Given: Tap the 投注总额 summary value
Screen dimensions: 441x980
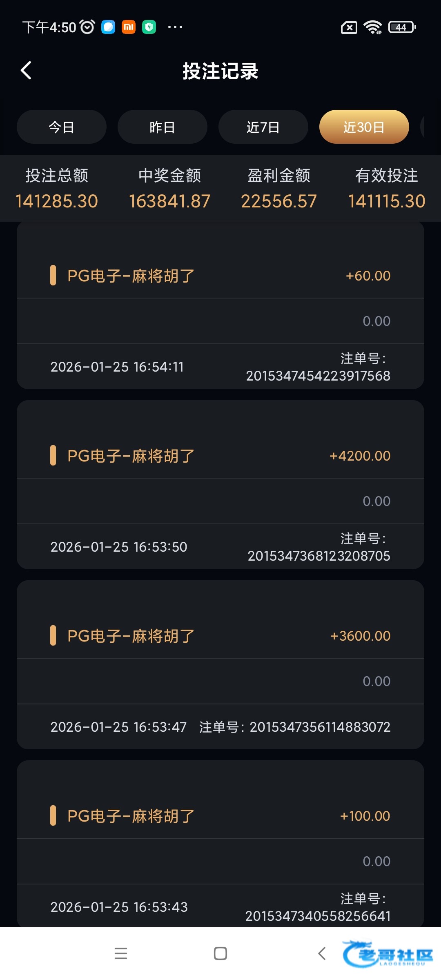Looking at the screenshot, I should (57, 201).
